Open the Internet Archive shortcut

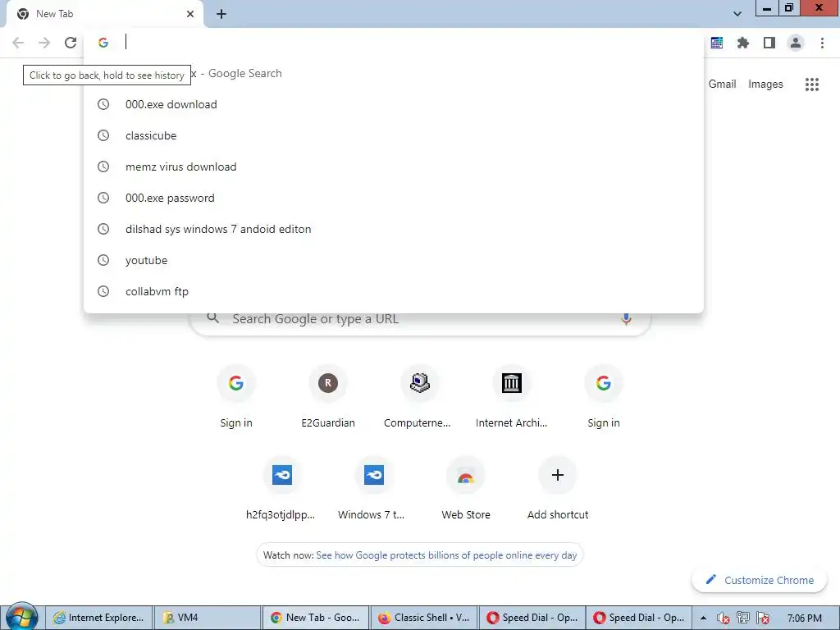[512, 396]
